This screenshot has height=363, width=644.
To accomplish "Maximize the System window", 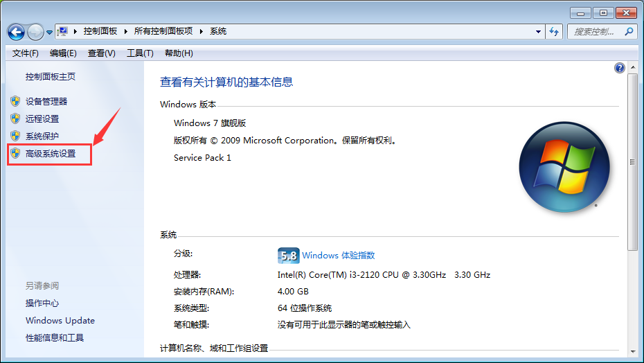I will [x=603, y=13].
